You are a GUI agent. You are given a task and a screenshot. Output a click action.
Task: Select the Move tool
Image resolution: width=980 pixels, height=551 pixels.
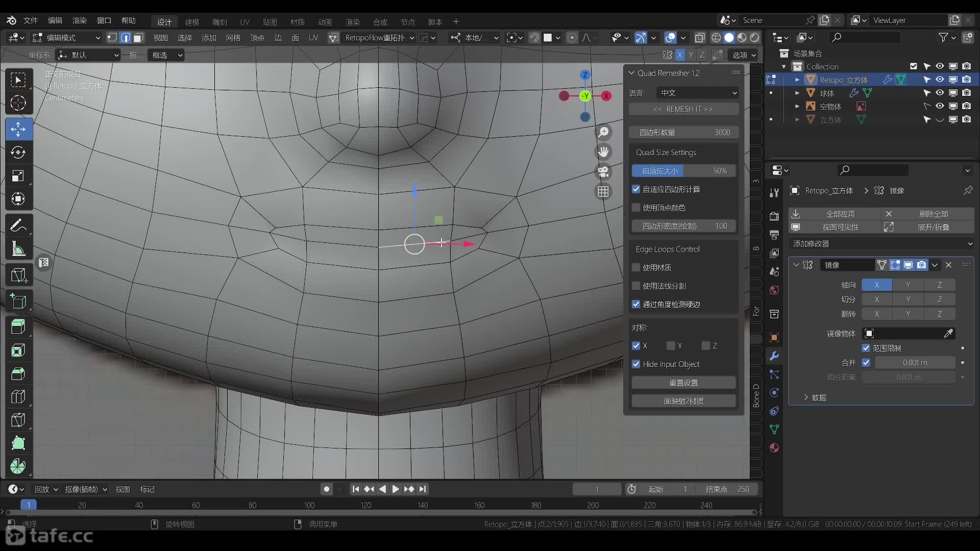pos(18,129)
